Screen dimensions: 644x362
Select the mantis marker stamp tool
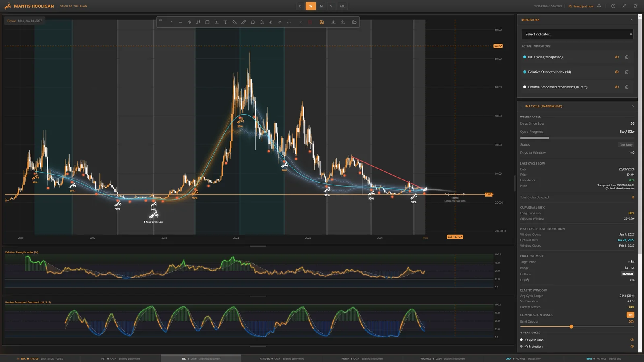pyautogui.click(x=270, y=22)
